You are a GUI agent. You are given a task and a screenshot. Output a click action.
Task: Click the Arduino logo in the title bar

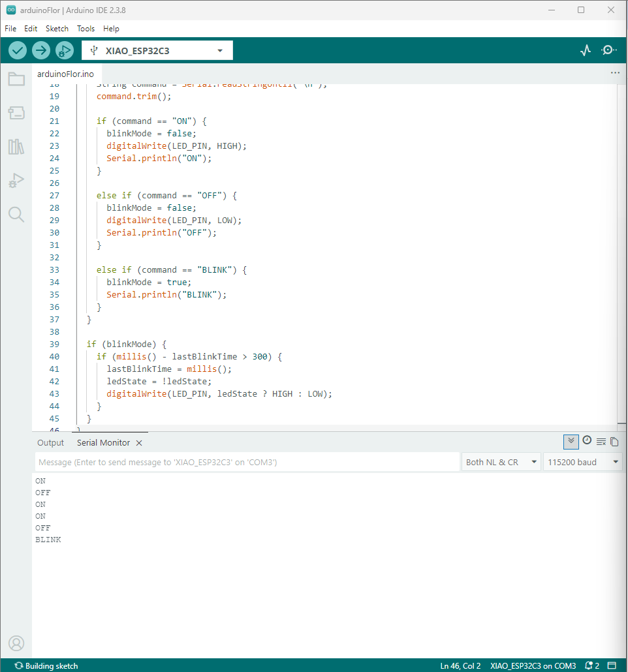11,10
